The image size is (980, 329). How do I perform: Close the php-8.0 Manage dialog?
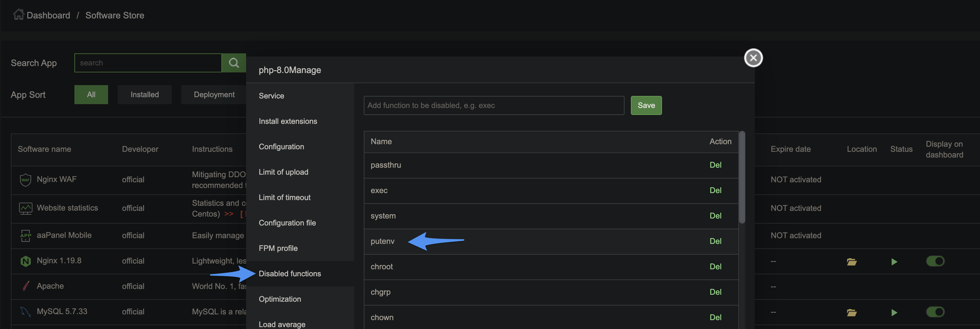click(x=753, y=58)
